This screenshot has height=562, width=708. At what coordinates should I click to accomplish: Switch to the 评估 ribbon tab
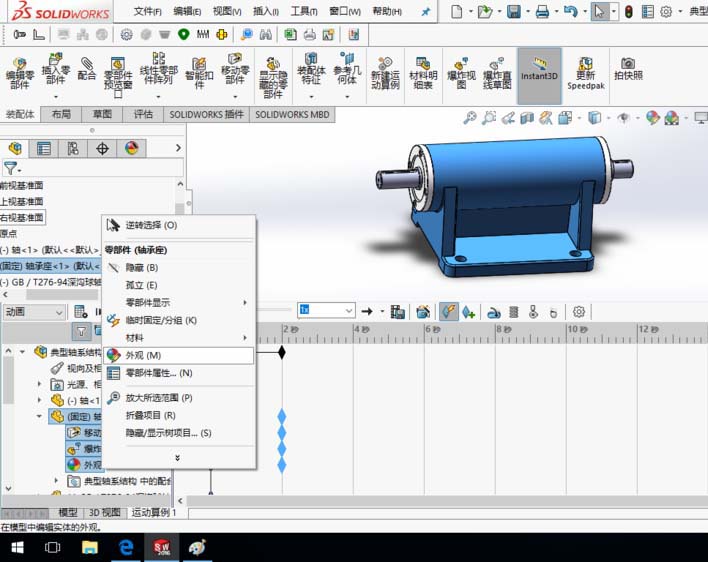[144, 115]
